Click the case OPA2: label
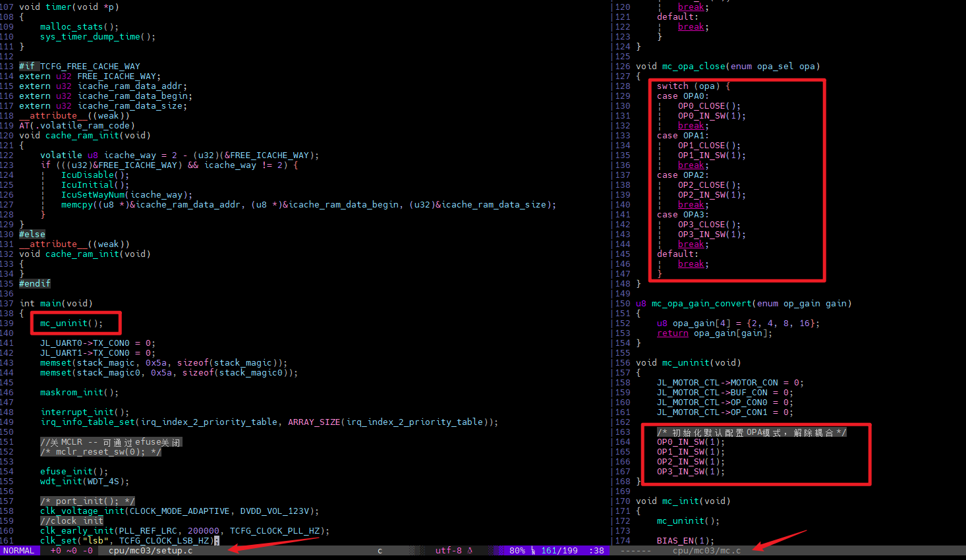The width and height of the screenshot is (966, 560). [683, 175]
